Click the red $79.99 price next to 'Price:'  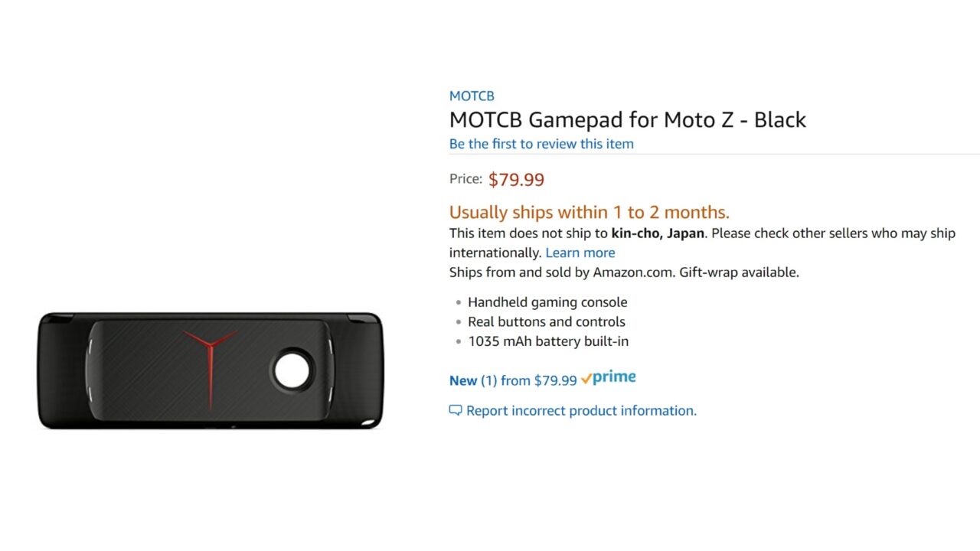(x=516, y=180)
